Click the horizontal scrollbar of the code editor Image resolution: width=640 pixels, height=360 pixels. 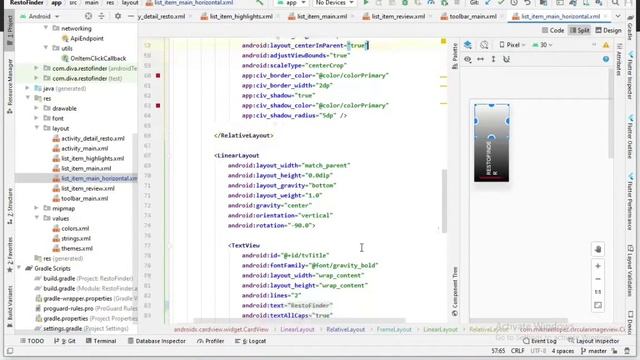click(299, 320)
